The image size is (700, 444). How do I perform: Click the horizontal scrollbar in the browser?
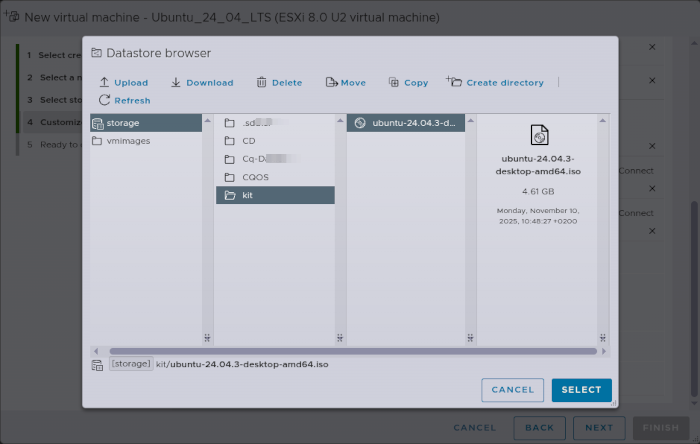[345, 351]
